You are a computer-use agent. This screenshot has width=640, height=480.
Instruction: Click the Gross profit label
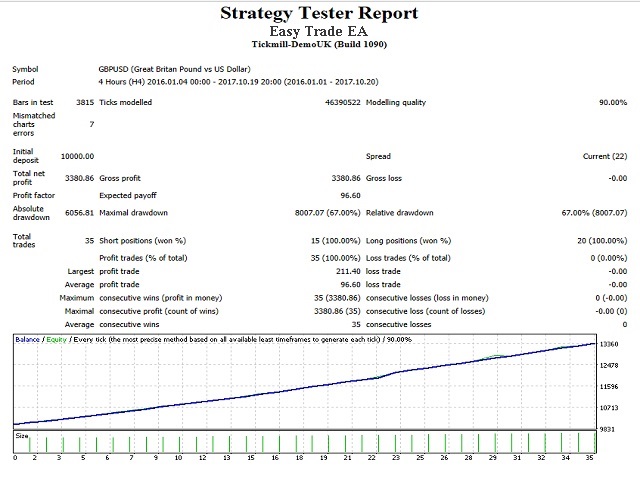click(120, 178)
